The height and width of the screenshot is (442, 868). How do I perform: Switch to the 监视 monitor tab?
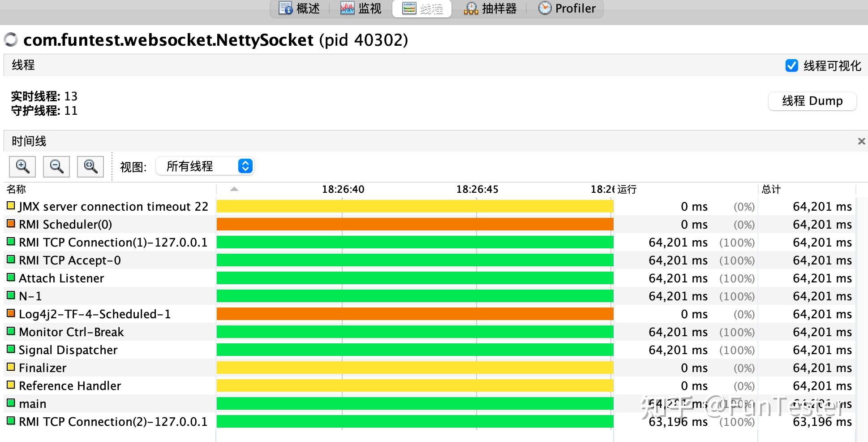[361, 9]
